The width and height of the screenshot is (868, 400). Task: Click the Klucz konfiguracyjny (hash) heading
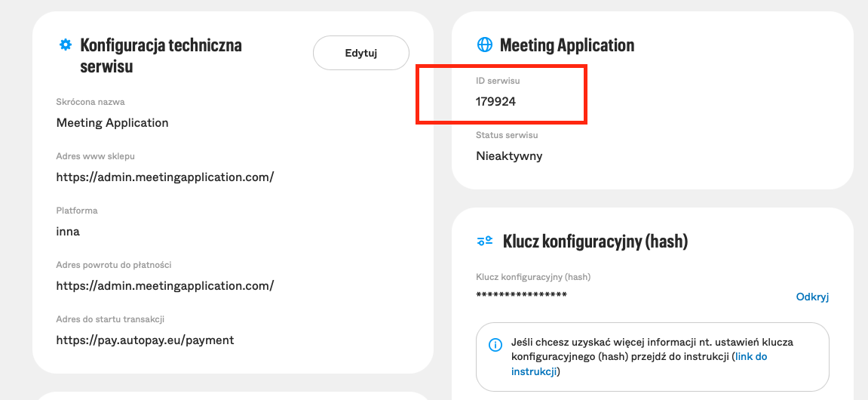click(595, 242)
